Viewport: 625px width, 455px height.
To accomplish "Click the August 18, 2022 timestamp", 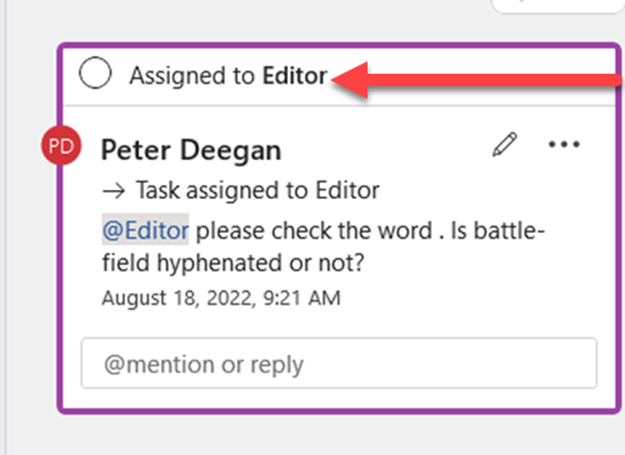I will pyautogui.click(x=220, y=297).
